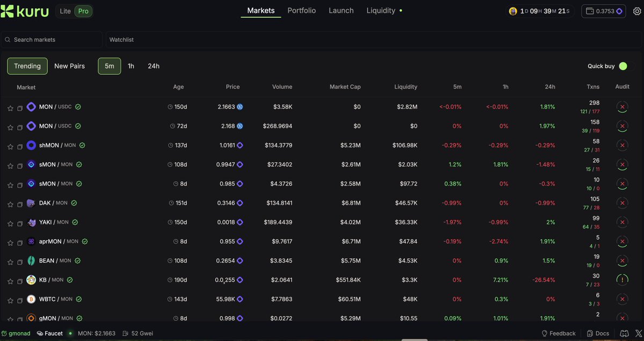This screenshot has height=341, width=644.
Task: Open the sMON / MON 108d market row
Action: [x=322, y=165]
